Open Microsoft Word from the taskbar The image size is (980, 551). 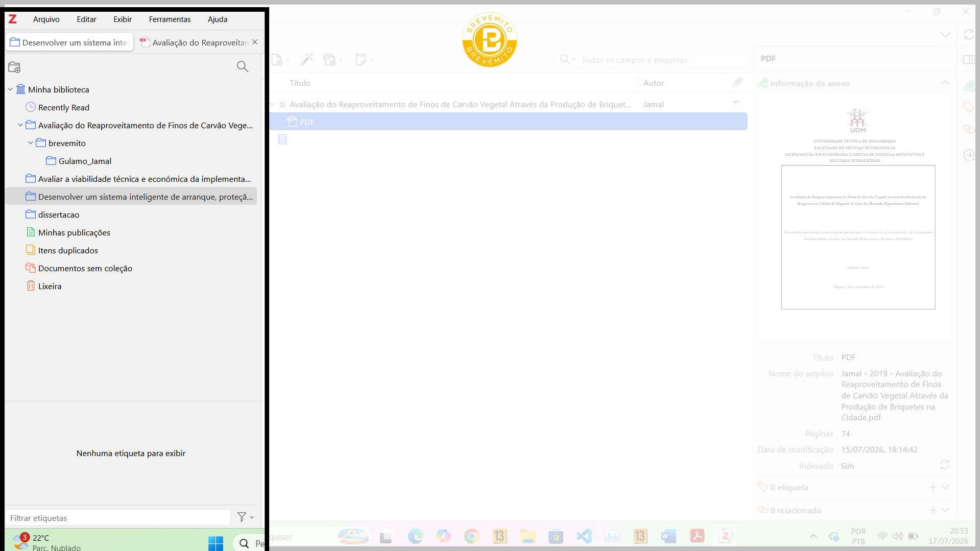pos(668,536)
